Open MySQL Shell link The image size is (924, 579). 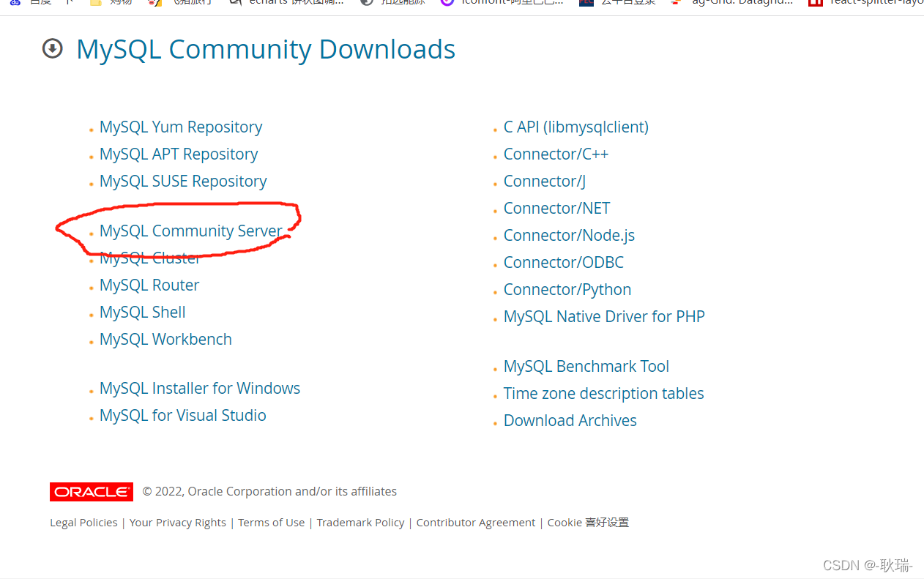tap(143, 313)
